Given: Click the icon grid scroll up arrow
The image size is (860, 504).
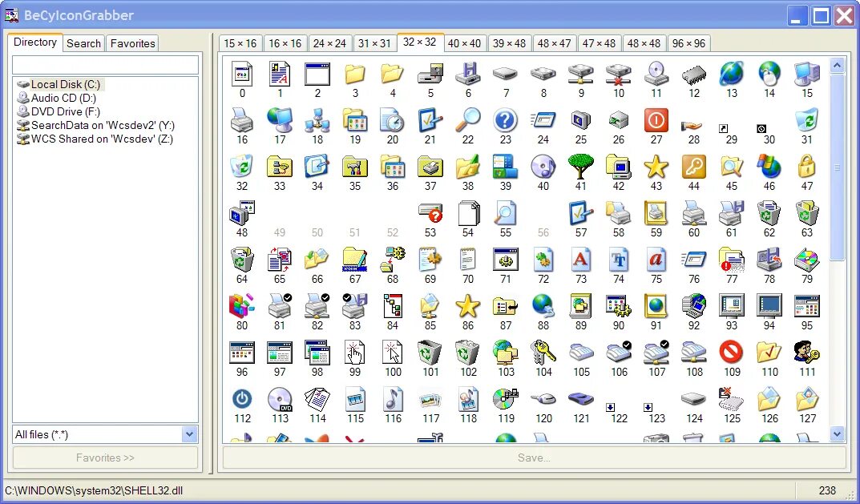Looking at the screenshot, I should click(x=837, y=66).
